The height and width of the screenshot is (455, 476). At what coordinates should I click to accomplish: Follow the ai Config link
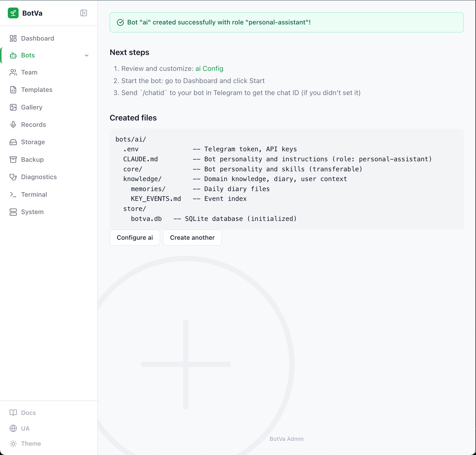(209, 68)
